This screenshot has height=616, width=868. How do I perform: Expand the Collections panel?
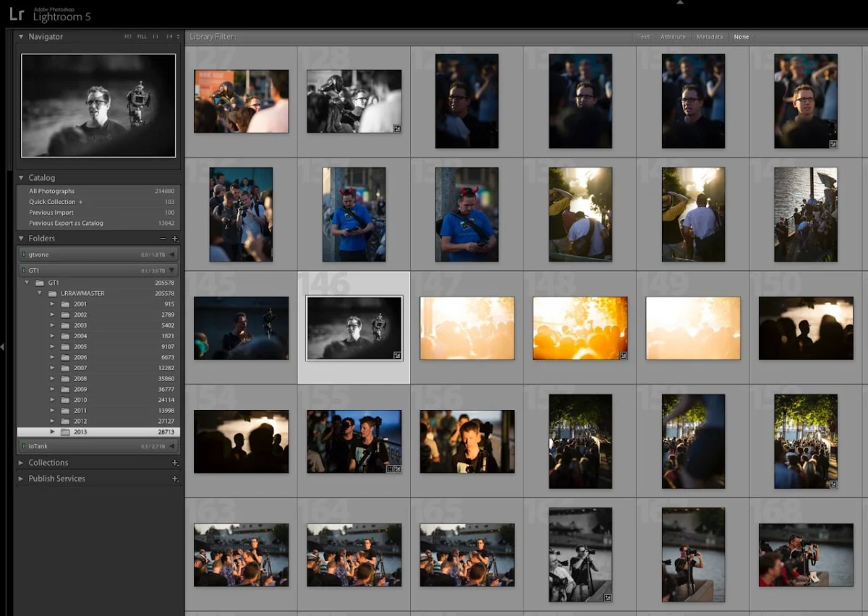tap(22, 462)
